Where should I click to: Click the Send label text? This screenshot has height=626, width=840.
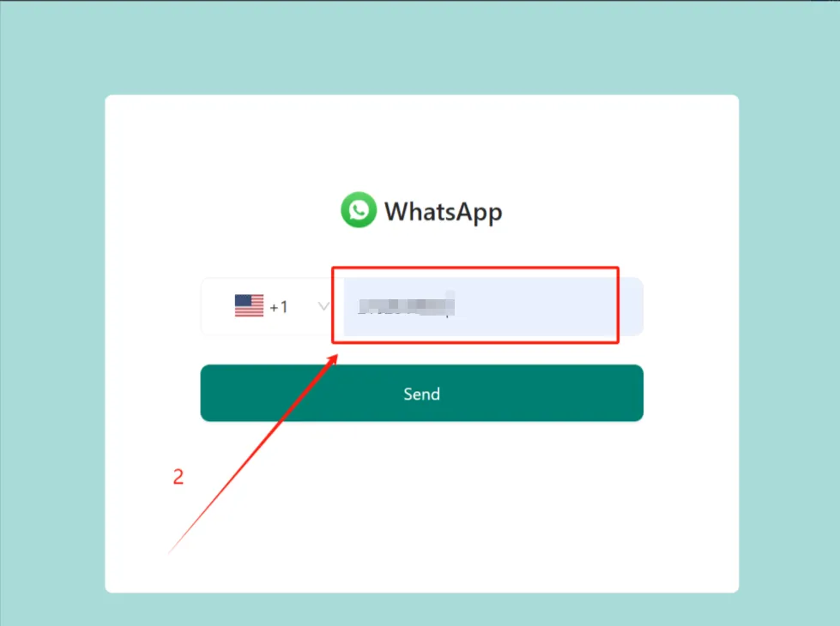click(x=421, y=394)
